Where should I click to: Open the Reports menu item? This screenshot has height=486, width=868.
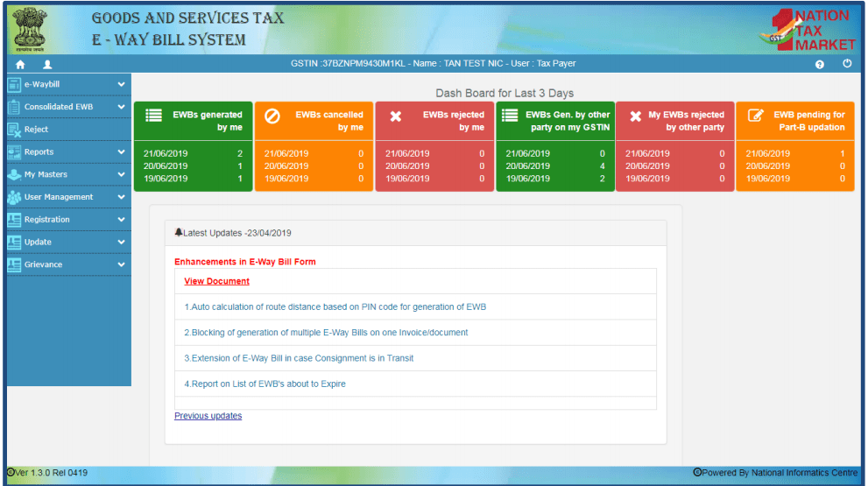coord(69,152)
